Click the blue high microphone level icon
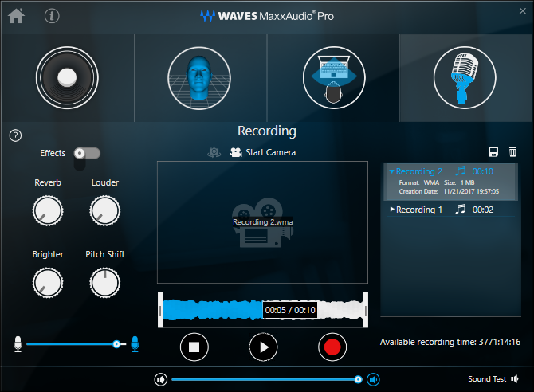 (135, 344)
